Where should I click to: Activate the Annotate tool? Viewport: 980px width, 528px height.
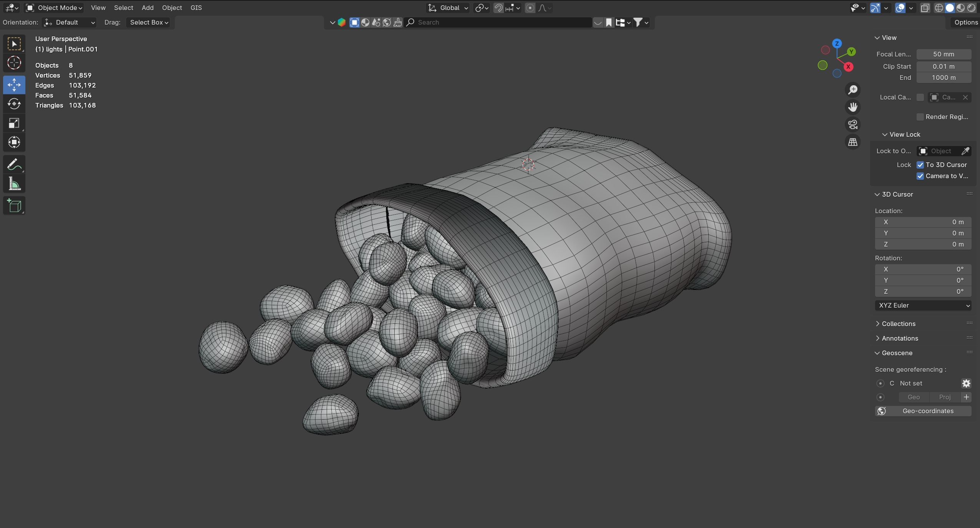(14, 165)
